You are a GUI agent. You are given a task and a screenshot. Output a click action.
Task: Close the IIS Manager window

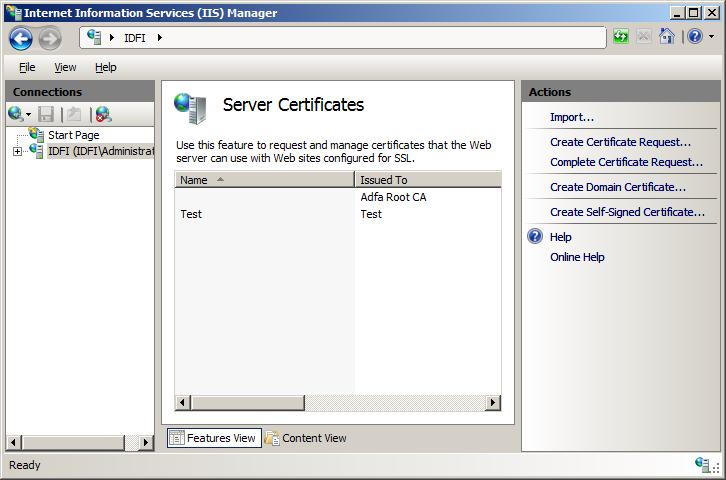(x=712, y=12)
